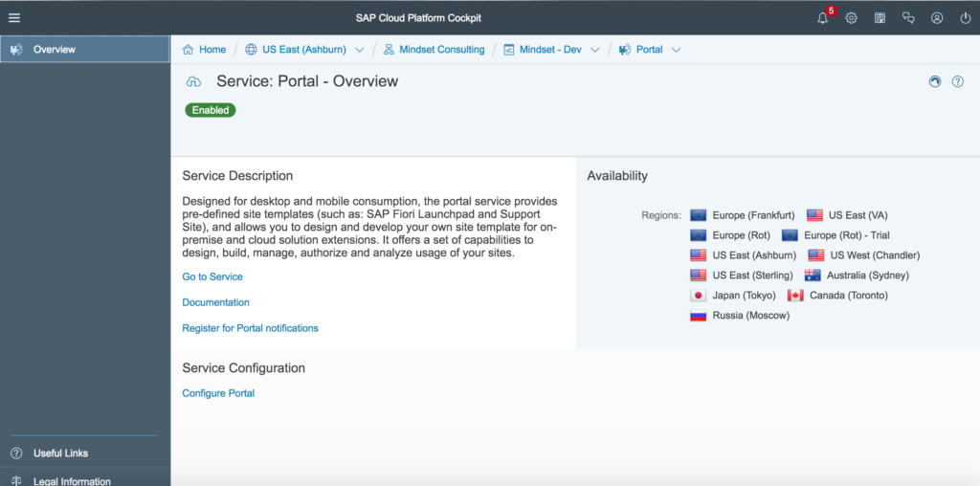Image resolution: width=980 pixels, height=486 pixels.
Task: Click the Legal Information scales icon
Action: pos(17,481)
